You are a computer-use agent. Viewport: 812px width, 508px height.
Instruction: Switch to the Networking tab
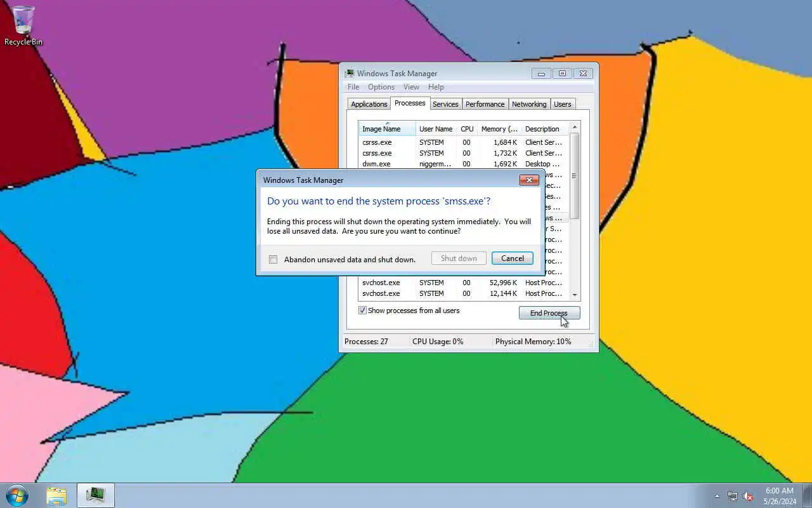(529, 104)
